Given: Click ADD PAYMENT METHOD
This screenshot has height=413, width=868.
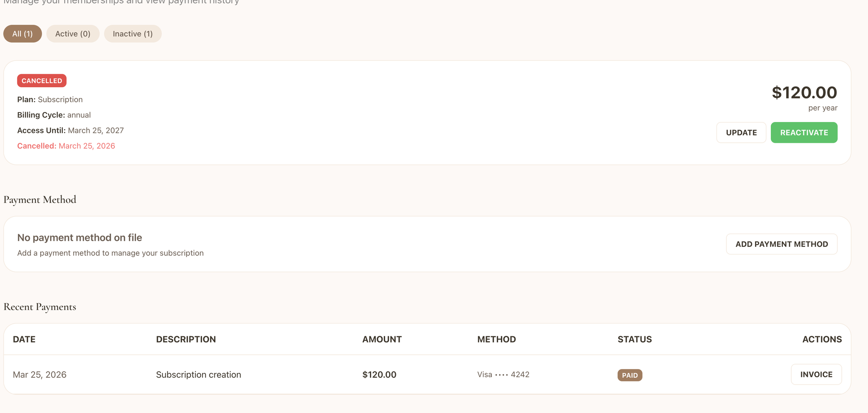Looking at the screenshot, I should point(781,244).
